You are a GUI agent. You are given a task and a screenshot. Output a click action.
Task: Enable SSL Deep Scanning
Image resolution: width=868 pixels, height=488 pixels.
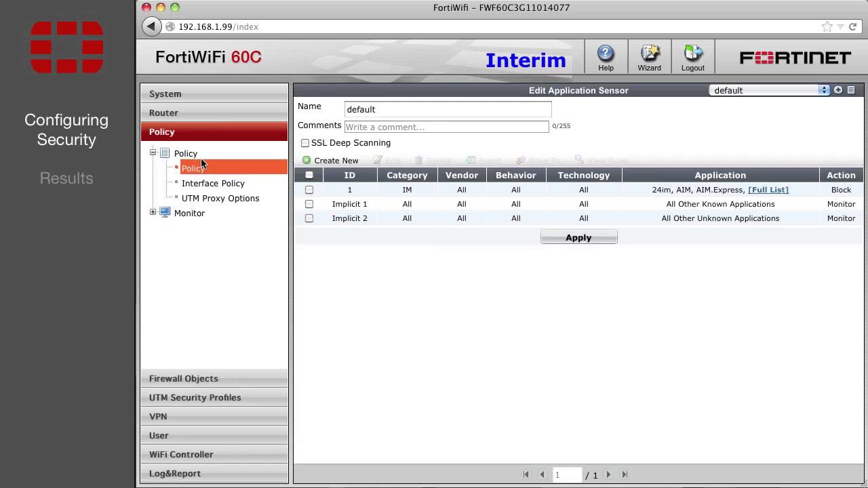click(x=305, y=143)
